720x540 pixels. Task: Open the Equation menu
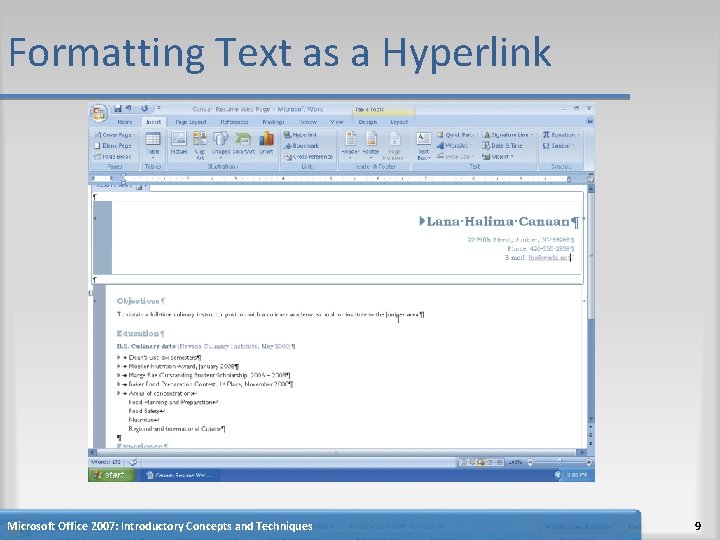coord(561,135)
